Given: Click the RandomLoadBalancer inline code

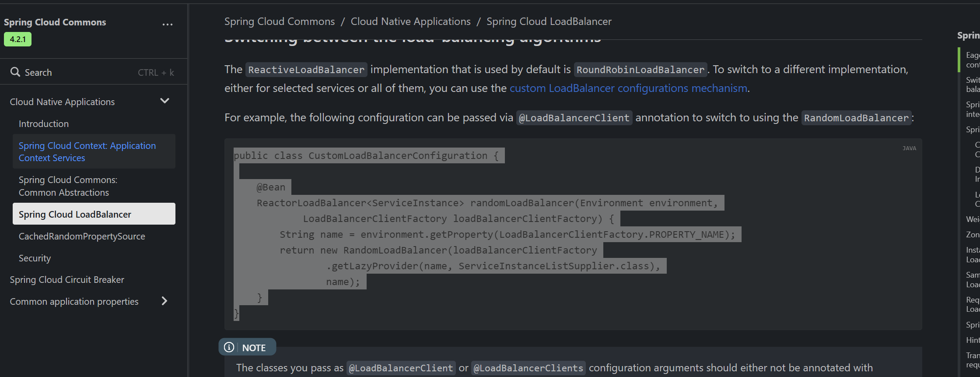Looking at the screenshot, I should click(x=856, y=118).
